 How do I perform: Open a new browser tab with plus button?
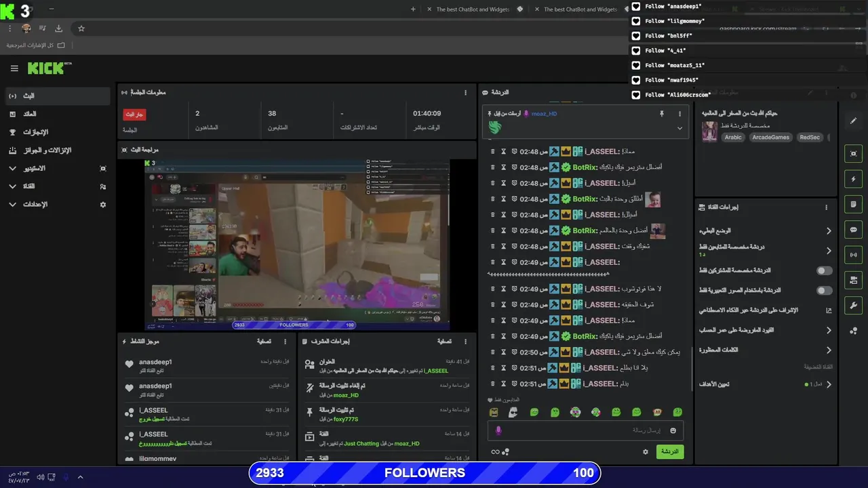[414, 9]
